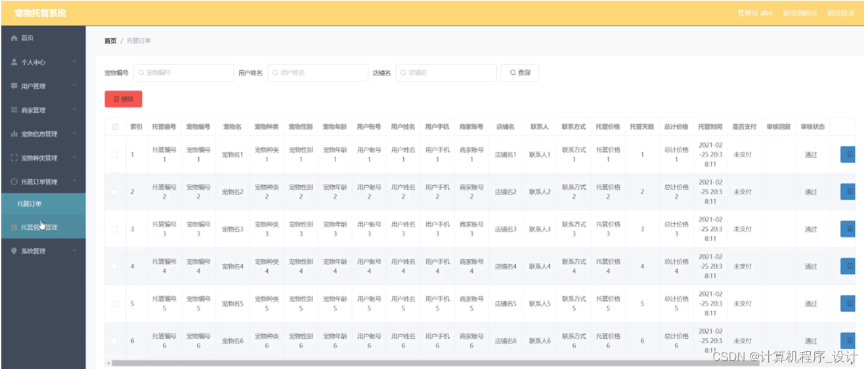The image size is (868, 369).
Task: Open 首页 in the sidebar menu
Action: (43, 38)
